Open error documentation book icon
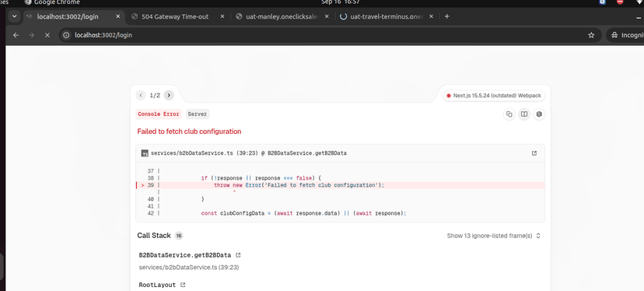This screenshot has width=644, height=291. pyautogui.click(x=524, y=114)
